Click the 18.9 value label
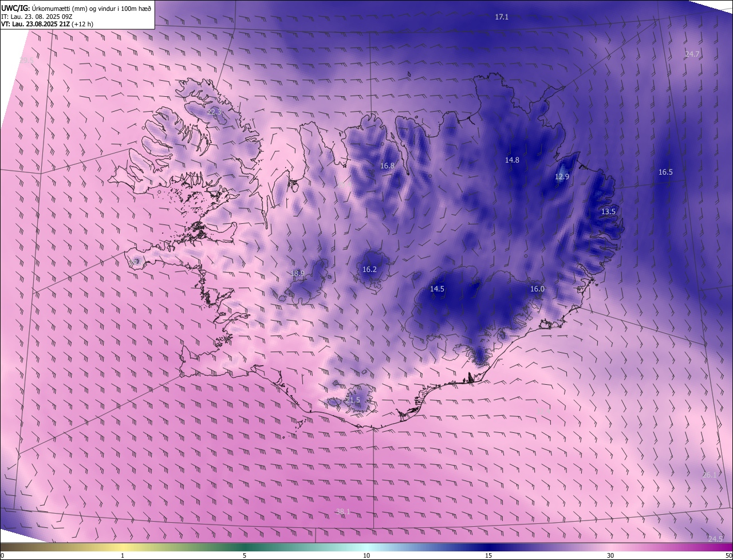733x560 pixels. click(x=297, y=274)
